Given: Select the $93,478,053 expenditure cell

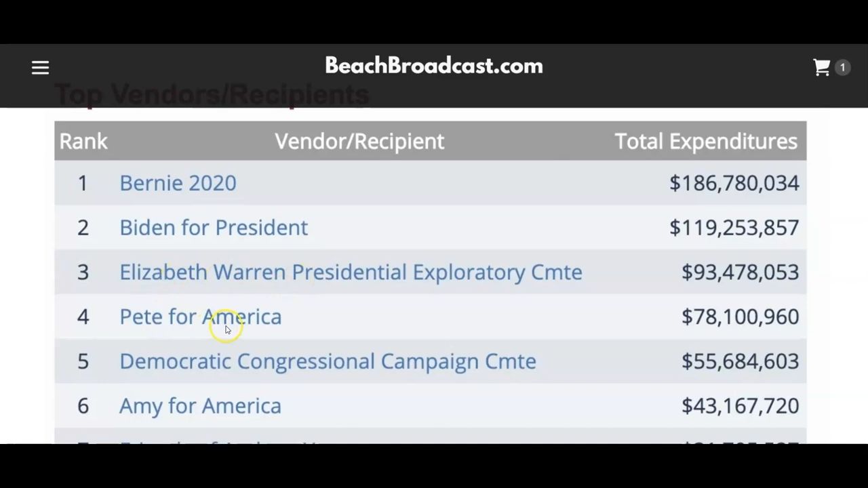Looking at the screenshot, I should (x=740, y=272).
